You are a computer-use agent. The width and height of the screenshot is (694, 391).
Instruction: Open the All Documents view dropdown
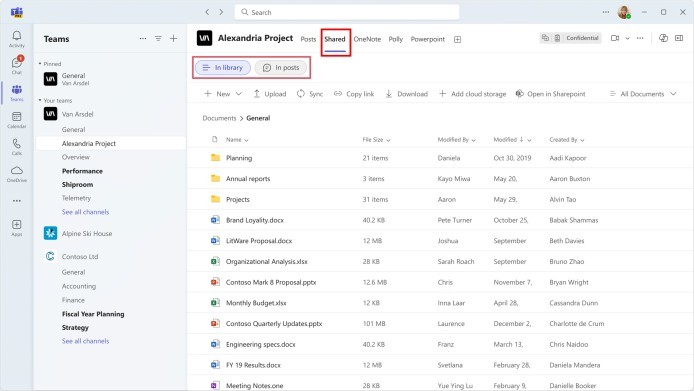643,94
